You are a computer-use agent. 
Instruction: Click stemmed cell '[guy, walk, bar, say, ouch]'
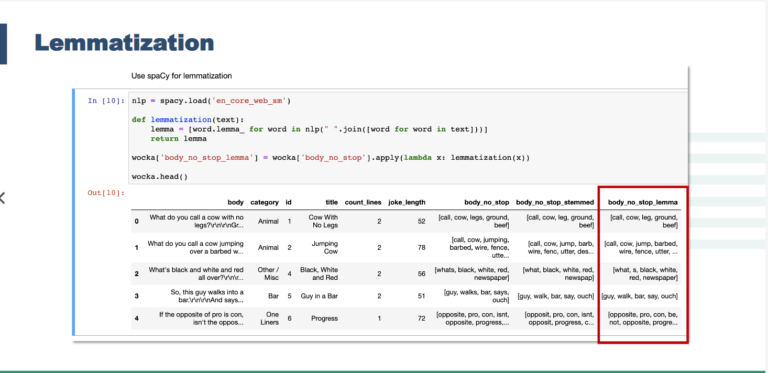coord(556,296)
